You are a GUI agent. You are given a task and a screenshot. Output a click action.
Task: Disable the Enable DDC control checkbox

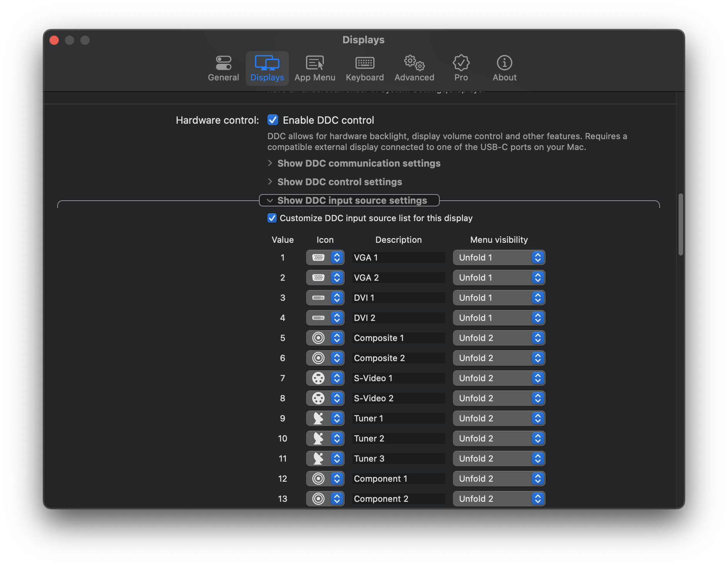273,120
